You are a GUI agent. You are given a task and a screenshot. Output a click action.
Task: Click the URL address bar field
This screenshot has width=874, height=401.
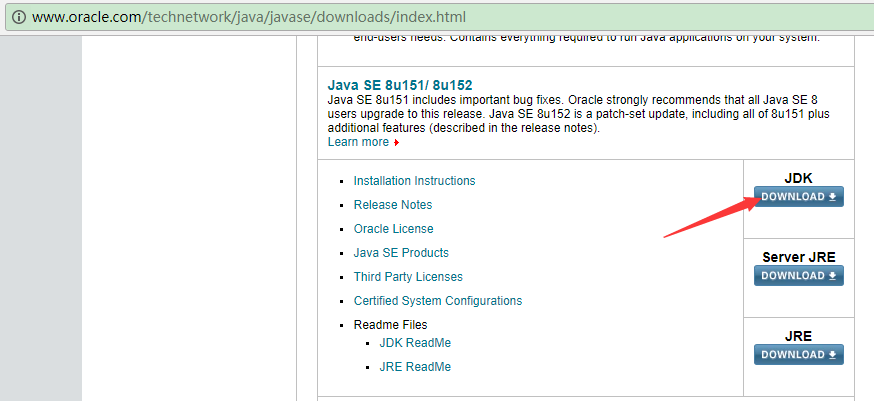click(x=437, y=17)
